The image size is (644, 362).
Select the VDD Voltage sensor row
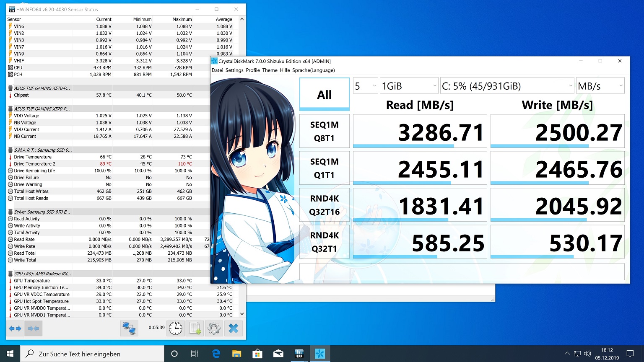(108, 116)
